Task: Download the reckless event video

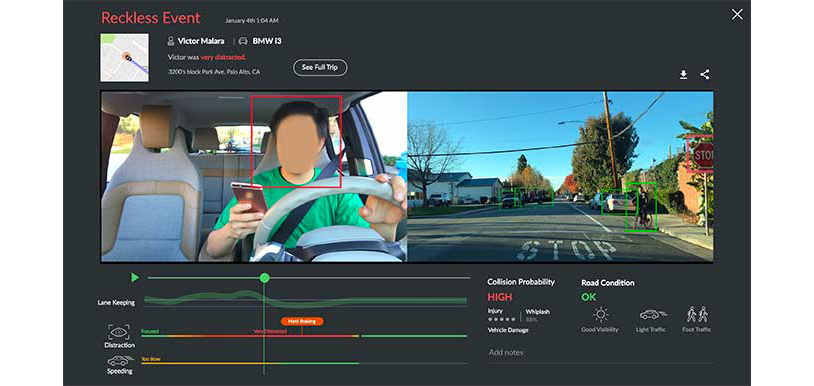Action: coord(683,75)
